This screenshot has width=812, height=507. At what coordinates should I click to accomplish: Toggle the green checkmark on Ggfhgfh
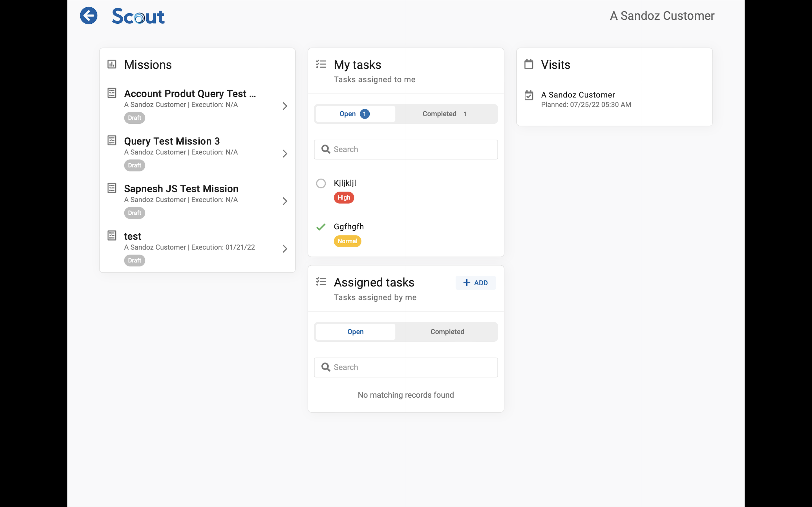point(321,227)
